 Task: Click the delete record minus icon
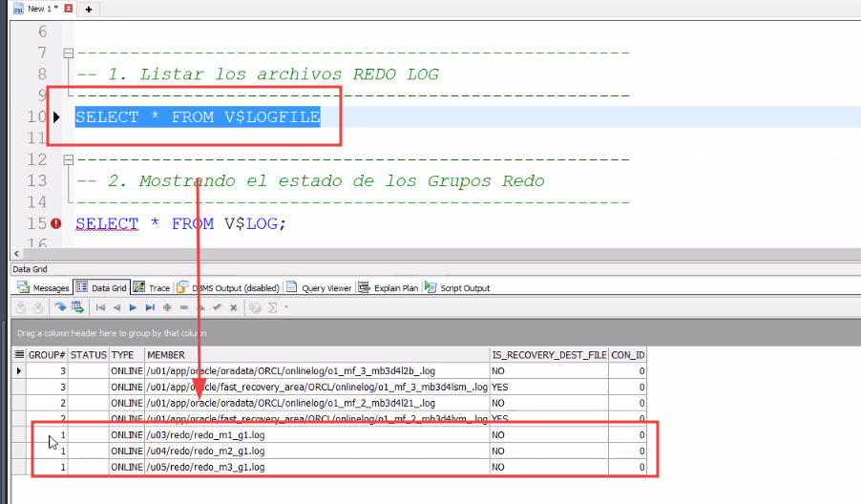pos(183,307)
